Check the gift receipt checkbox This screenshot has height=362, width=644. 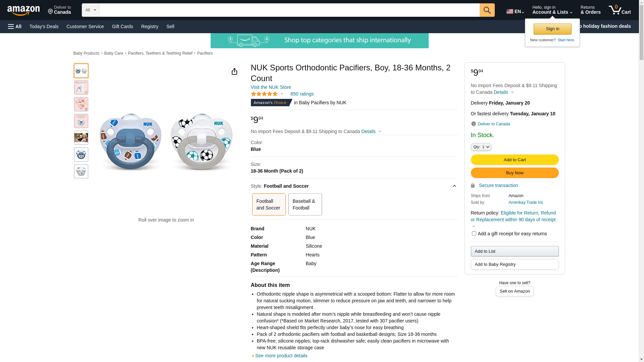tap(474, 234)
